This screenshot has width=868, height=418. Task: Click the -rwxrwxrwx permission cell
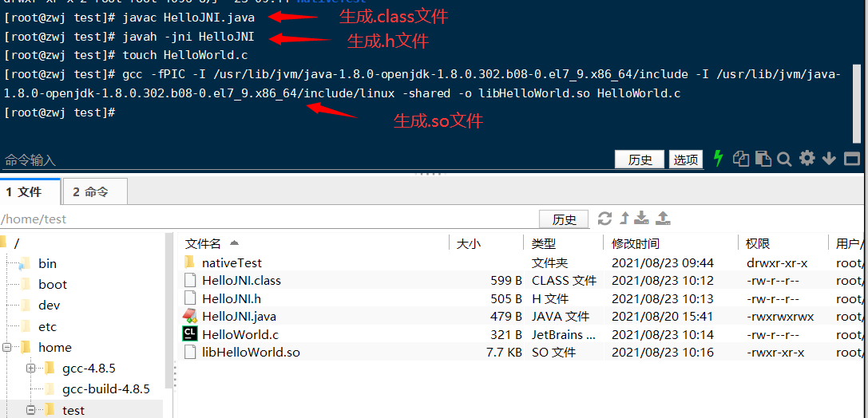coord(780,316)
